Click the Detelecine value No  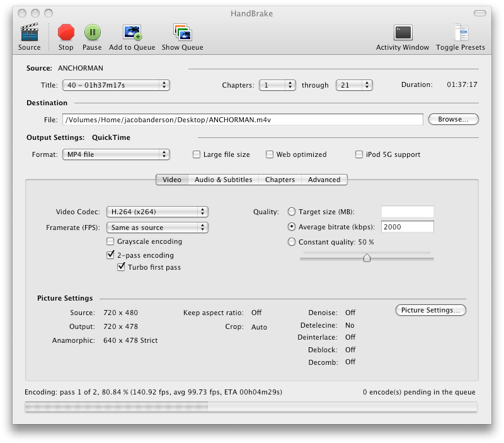coord(350,325)
